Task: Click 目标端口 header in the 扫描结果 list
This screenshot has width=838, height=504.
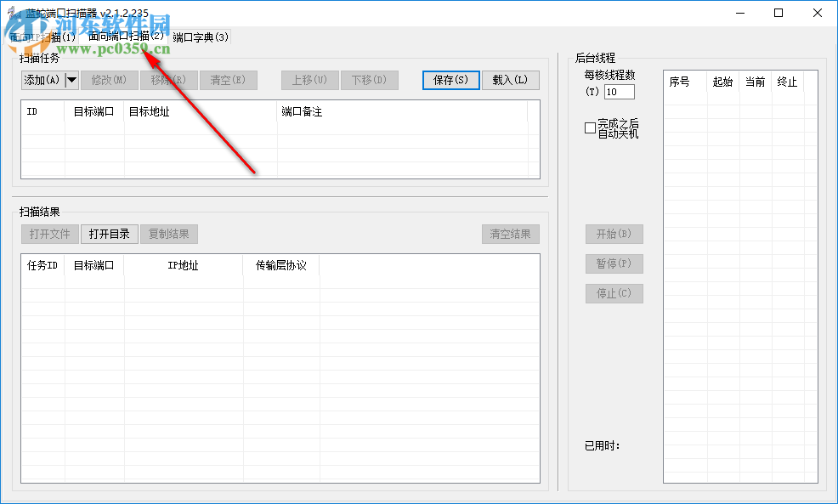Action: pos(94,266)
